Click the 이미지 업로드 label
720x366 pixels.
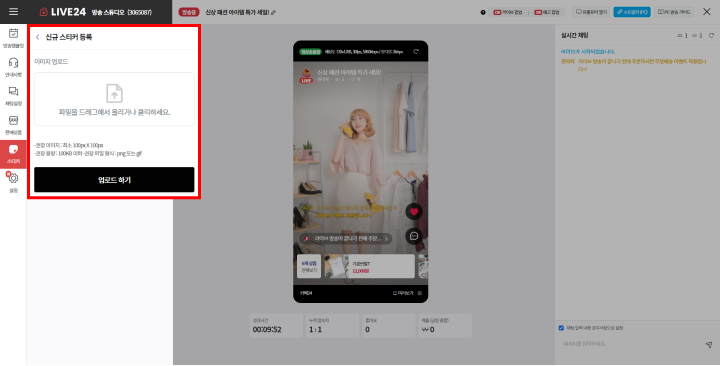pos(51,62)
